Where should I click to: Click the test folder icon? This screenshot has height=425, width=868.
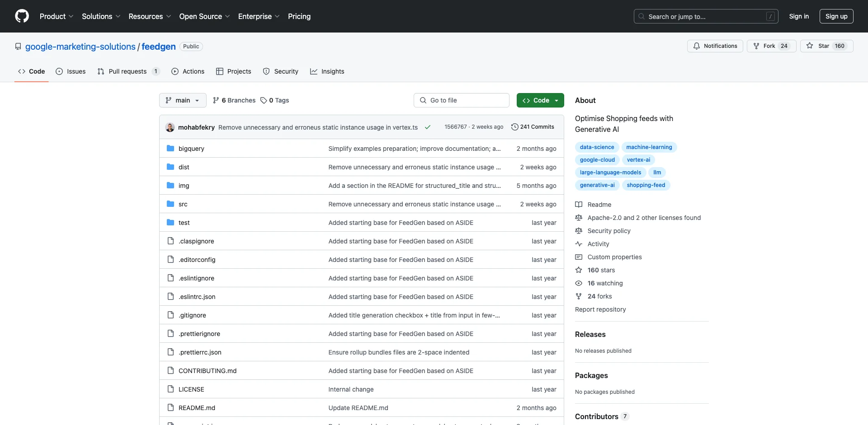coord(170,223)
